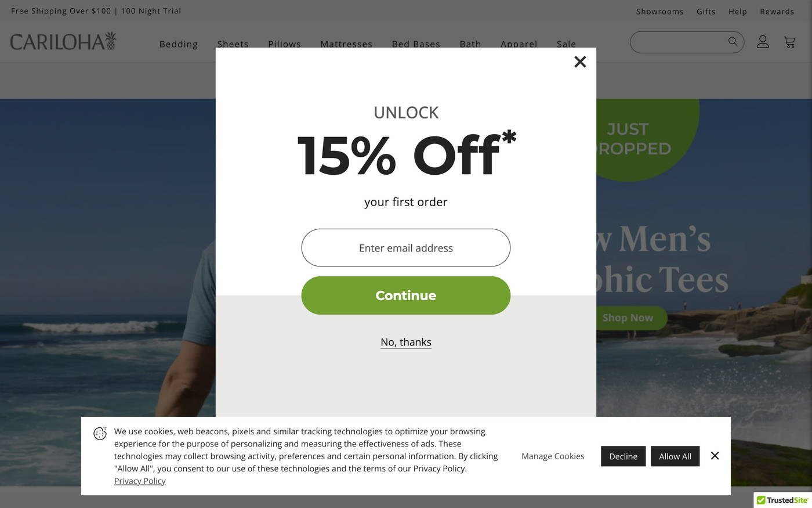The image size is (812, 508).
Task: Open the Bedding menu
Action: click(x=179, y=44)
